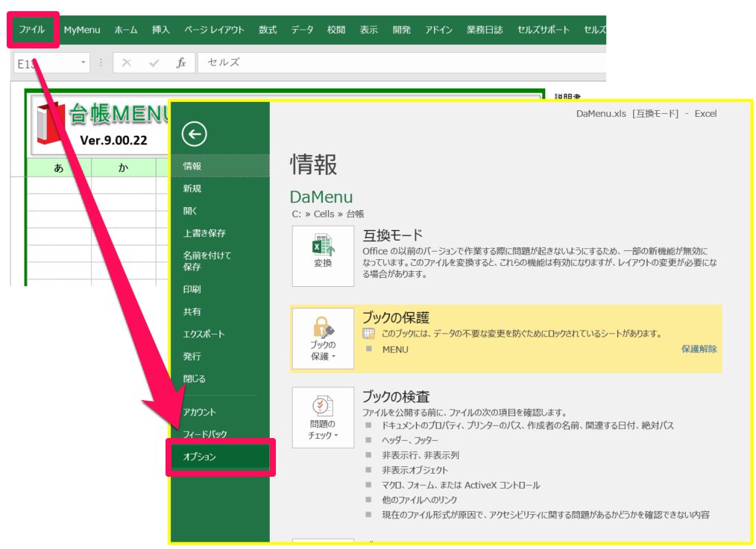756x549 pixels.
Task: Click 上書き保存 in the backstage menu
Action: 221,233
